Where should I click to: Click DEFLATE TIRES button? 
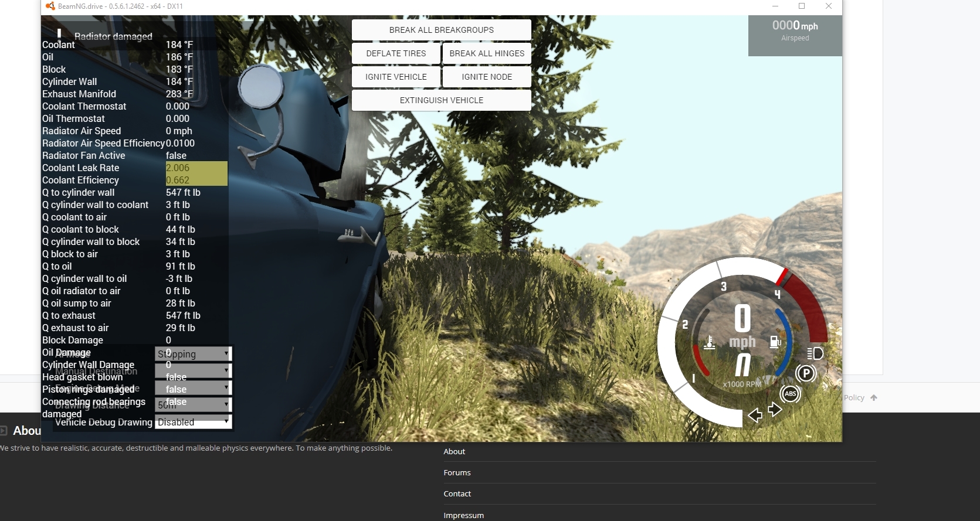pos(396,53)
